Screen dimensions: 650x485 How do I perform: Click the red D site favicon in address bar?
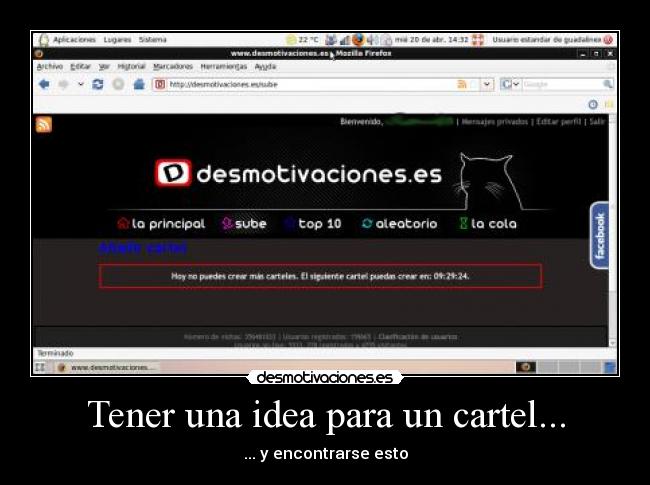pos(160,85)
